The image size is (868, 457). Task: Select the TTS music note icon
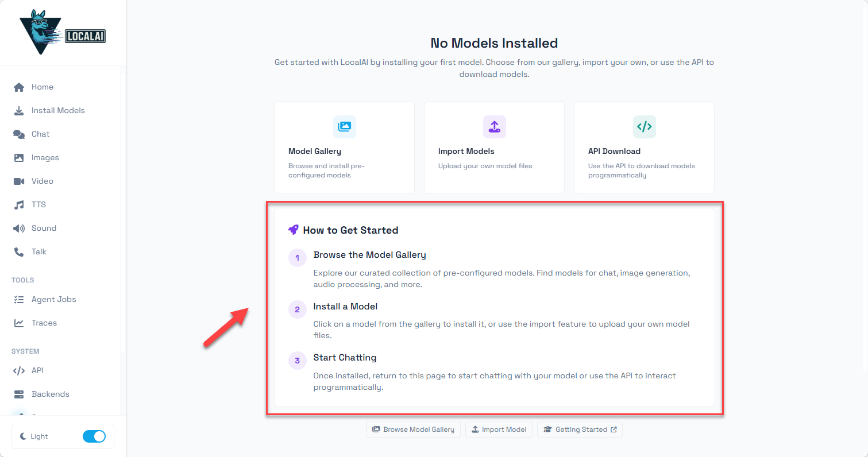(x=19, y=205)
